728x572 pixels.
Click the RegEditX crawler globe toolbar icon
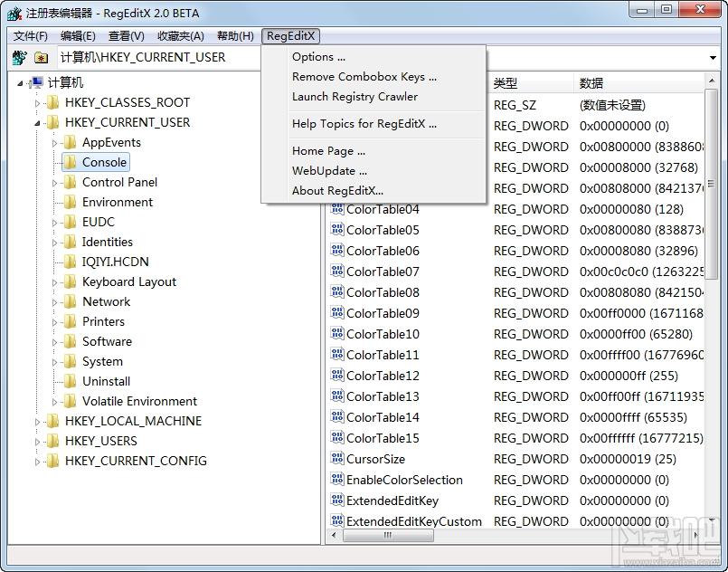pyautogui.click(x=19, y=57)
